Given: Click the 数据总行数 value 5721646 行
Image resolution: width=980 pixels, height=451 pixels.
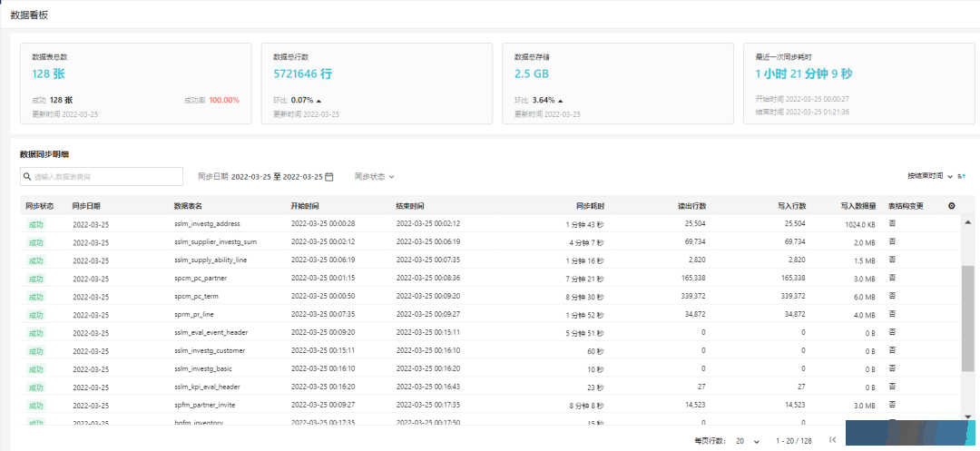Looking at the screenshot, I should [x=302, y=74].
